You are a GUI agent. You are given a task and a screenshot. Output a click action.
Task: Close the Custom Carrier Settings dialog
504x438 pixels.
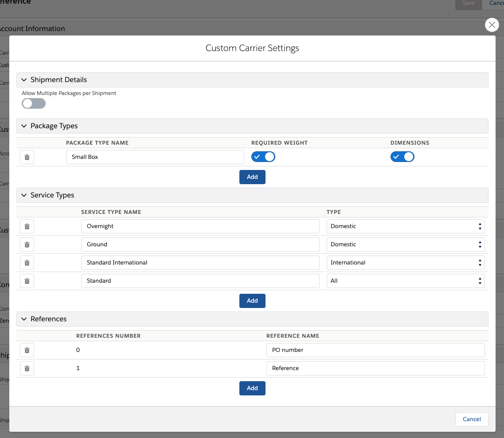coord(492,25)
